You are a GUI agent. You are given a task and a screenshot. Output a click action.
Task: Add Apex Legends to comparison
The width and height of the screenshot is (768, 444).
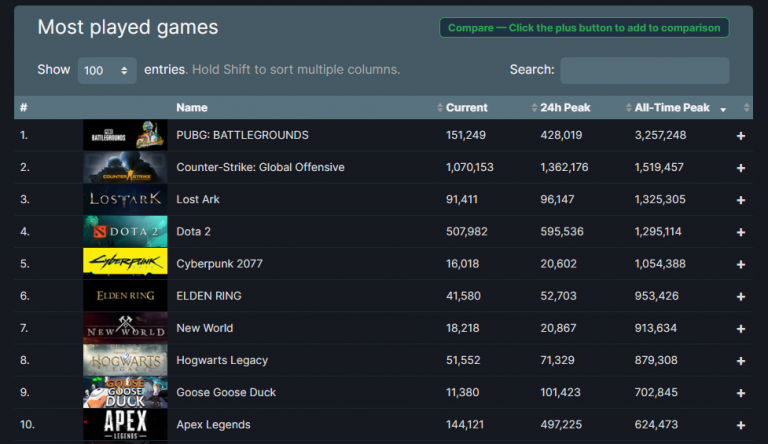[741, 425]
